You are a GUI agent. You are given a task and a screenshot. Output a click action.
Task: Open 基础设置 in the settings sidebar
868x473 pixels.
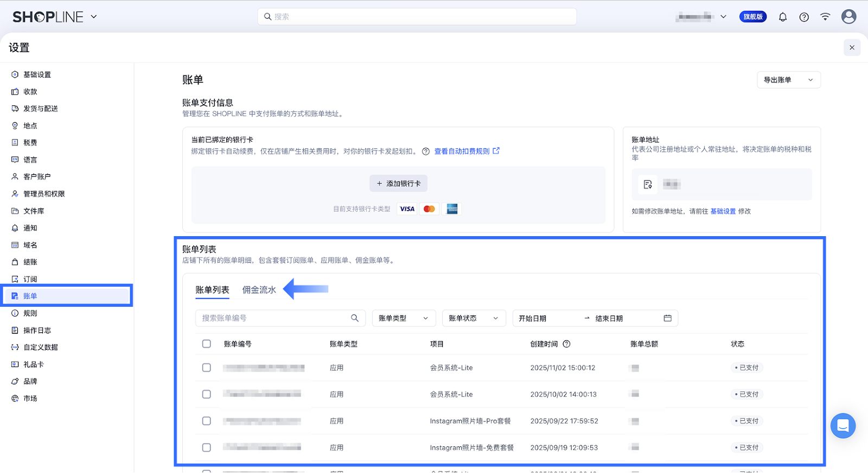tap(37, 74)
